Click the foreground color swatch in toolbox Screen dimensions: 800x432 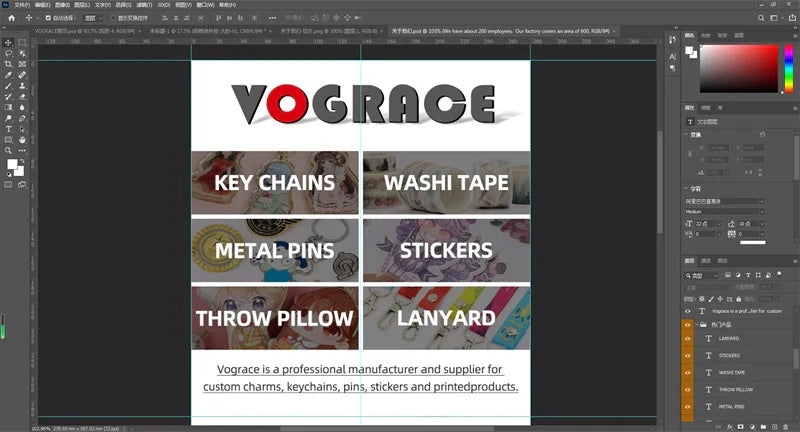12,164
